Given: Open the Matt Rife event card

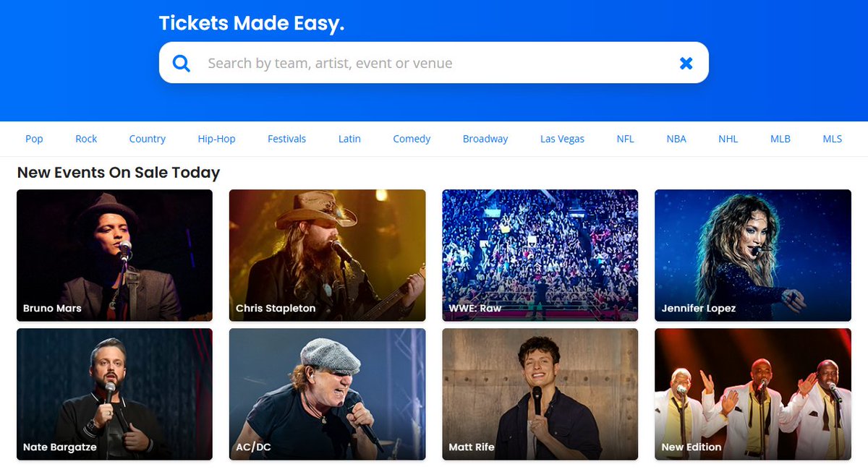Looking at the screenshot, I should 540,394.
